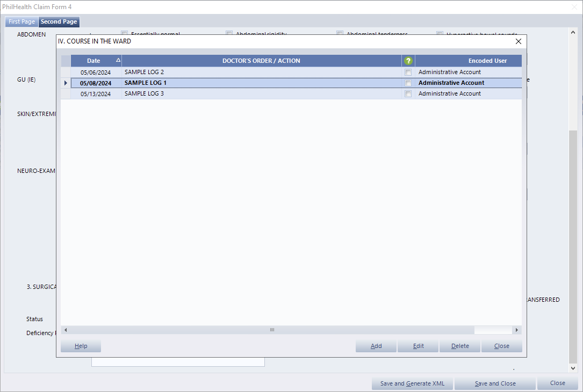
Task: Click the Date column sort arrow
Action: pos(118,61)
